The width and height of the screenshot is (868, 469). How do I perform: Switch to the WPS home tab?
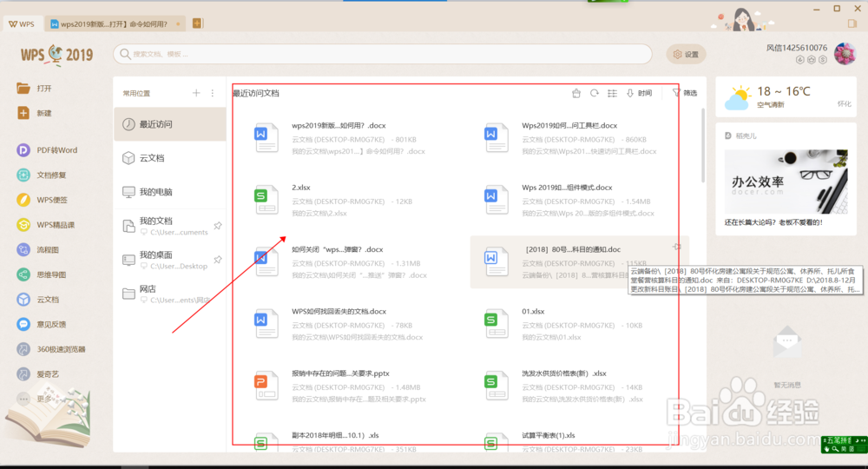point(23,23)
